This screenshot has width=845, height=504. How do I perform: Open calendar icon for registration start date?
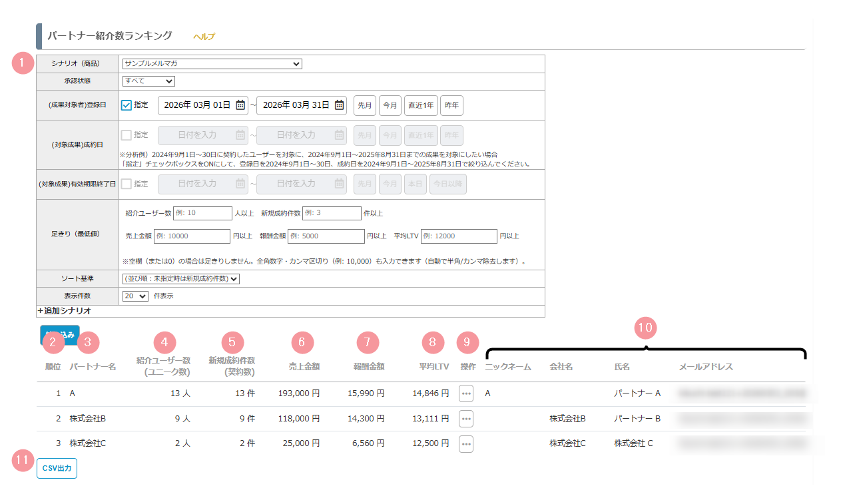[x=240, y=105]
